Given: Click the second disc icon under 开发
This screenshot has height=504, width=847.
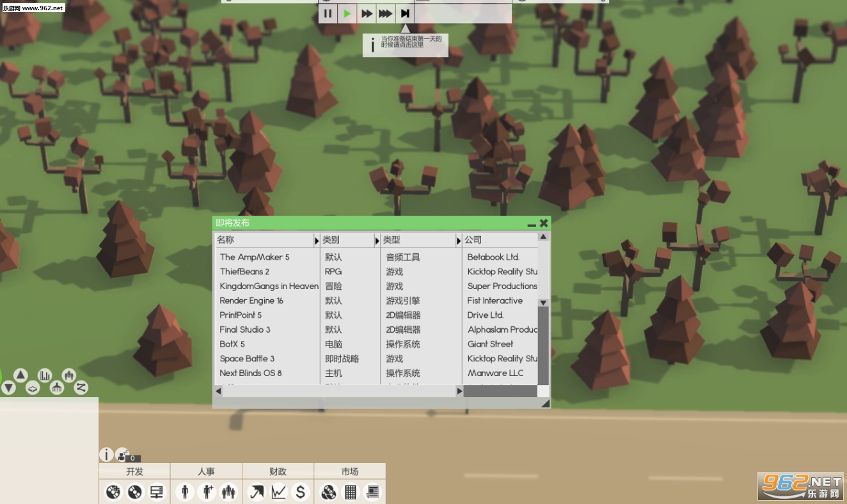Looking at the screenshot, I should click(x=134, y=492).
